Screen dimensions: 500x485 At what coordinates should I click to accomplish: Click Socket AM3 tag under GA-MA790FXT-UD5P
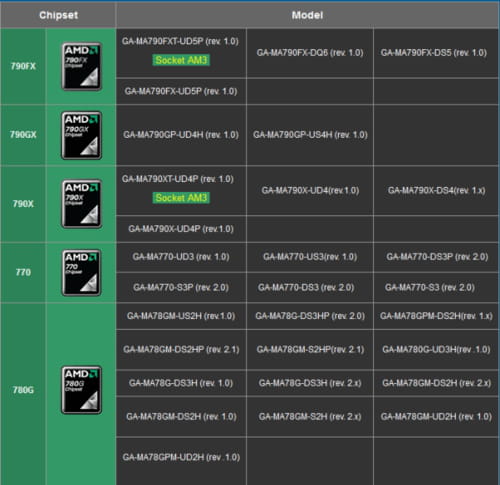(x=181, y=60)
